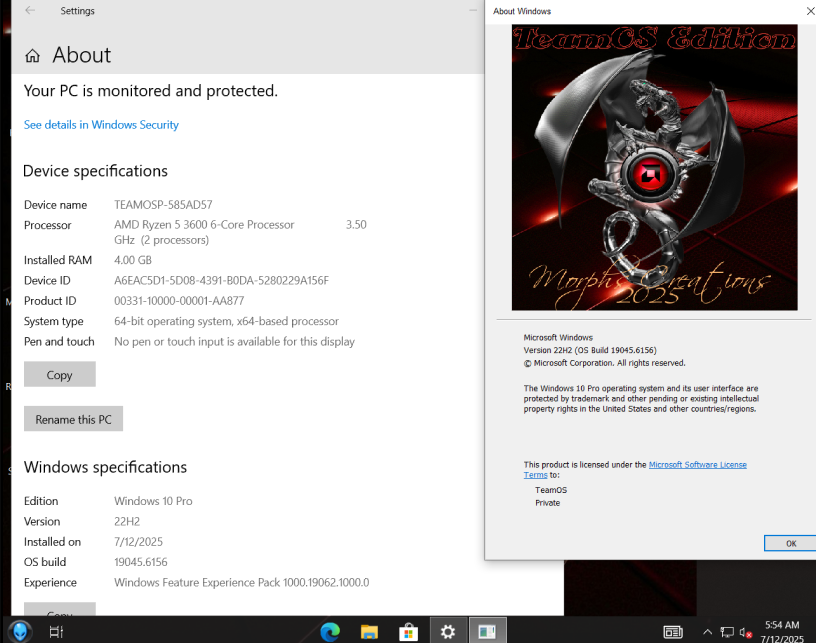The image size is (816, 643).
Task: Open Microsoft Store from the taskbar
Action: click(x=409, y=632)
